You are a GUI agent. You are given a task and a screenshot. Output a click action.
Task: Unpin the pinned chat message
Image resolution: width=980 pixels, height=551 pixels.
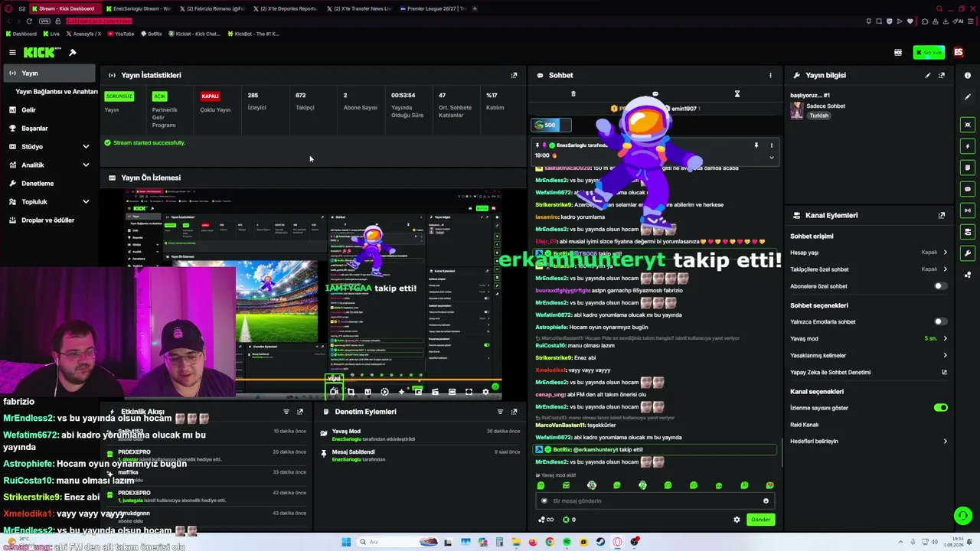(756, 145)
